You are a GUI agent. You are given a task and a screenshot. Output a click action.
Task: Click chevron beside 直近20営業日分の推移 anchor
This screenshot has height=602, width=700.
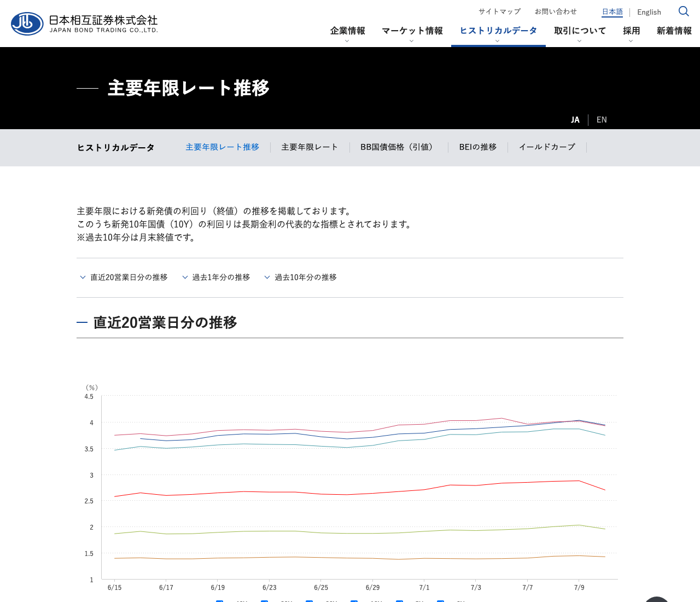83,277
